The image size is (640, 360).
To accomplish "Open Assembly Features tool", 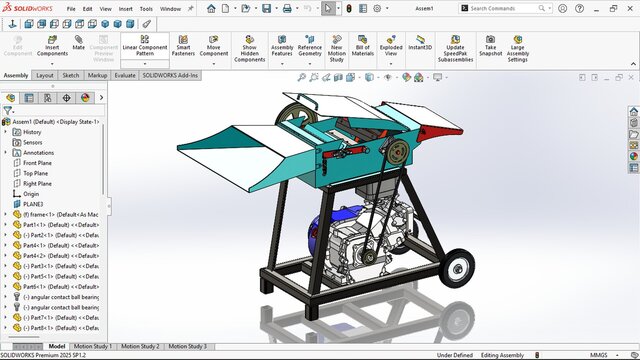I will click(282, 45).
